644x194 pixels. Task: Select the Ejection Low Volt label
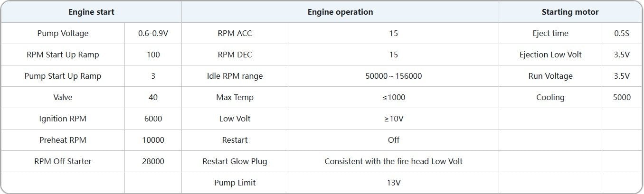pos(550,55)
